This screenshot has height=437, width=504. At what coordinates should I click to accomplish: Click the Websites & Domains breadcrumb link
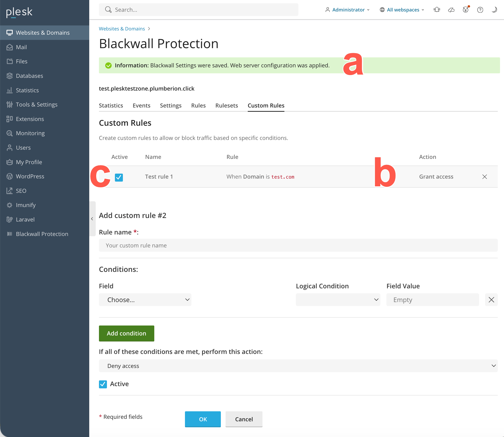122,29
